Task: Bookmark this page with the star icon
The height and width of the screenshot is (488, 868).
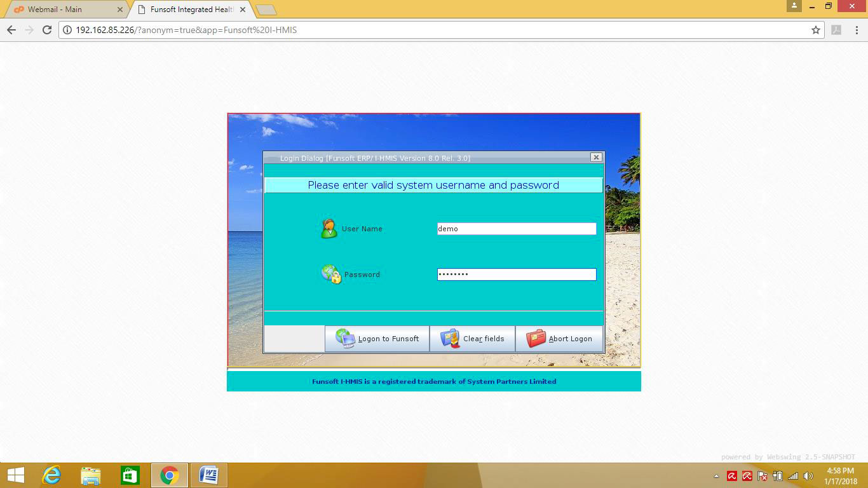Action: pos(815,30)
